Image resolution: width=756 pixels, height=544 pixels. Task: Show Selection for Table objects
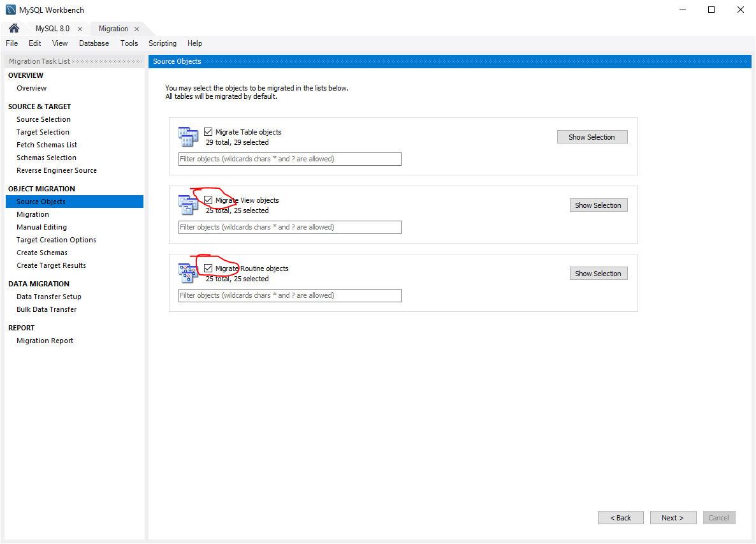tap(592, 137)
